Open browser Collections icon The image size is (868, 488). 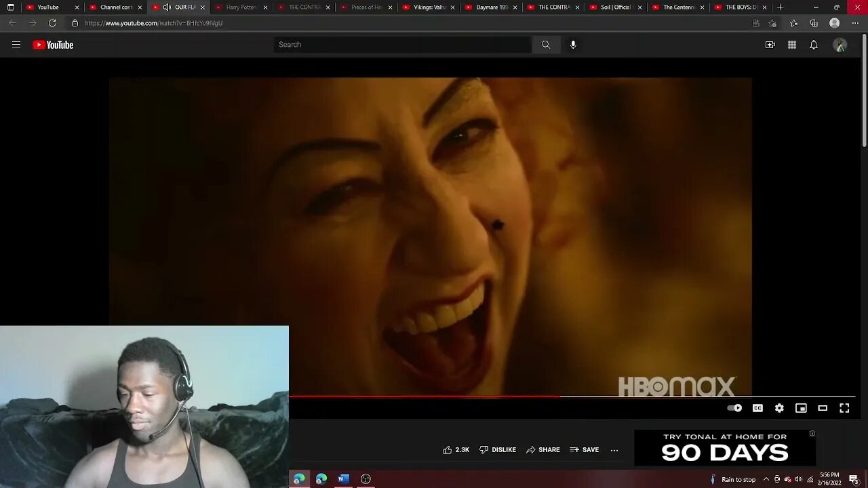point(814,23)
